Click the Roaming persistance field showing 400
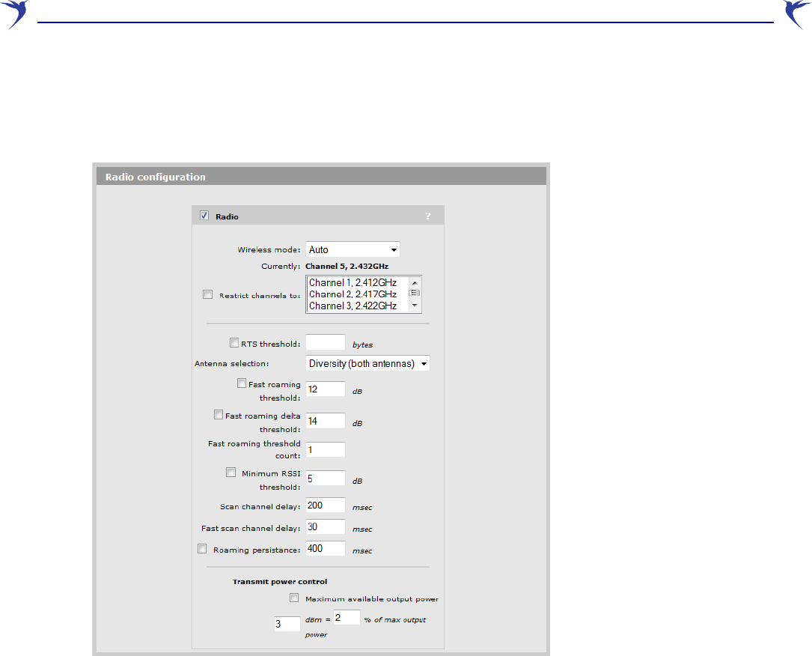This screenshot has height=656, width=812. [x=326, y=549]
